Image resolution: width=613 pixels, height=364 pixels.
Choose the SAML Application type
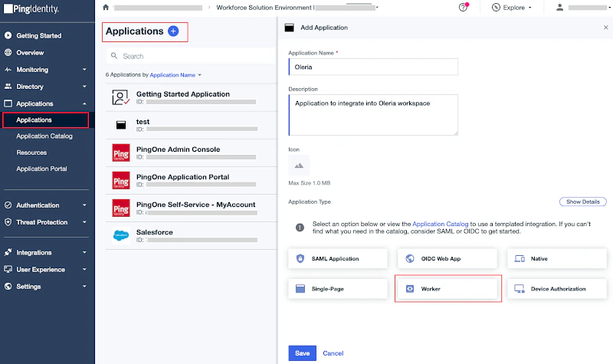[338, 258]
